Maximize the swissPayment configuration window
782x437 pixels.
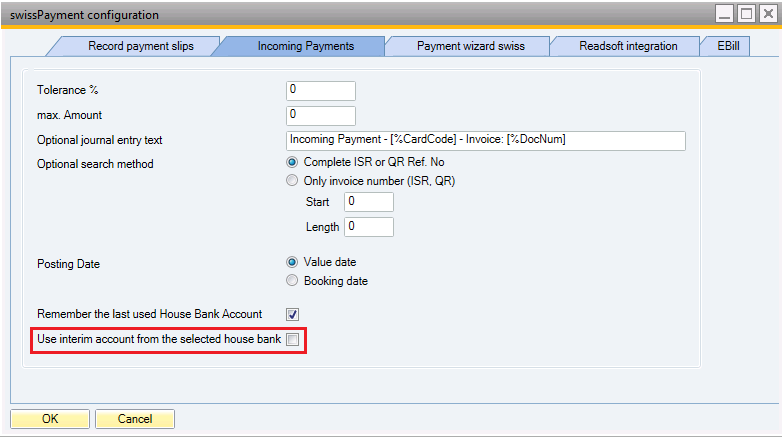[x=747, y=13]
